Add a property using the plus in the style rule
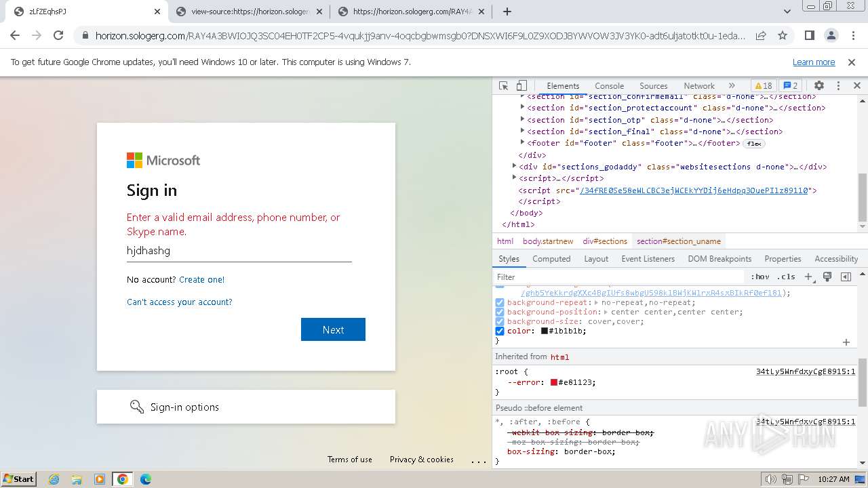868x488 pixels. click(846, 342)
